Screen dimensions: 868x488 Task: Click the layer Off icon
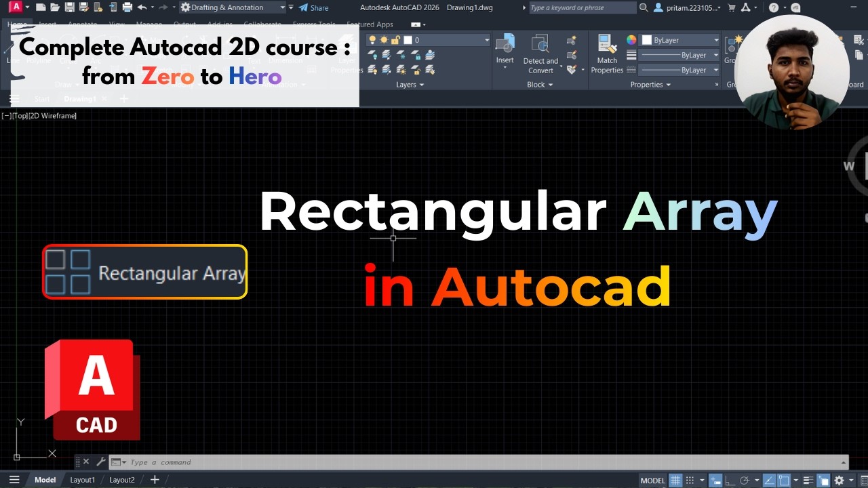(x=372, y=55)
